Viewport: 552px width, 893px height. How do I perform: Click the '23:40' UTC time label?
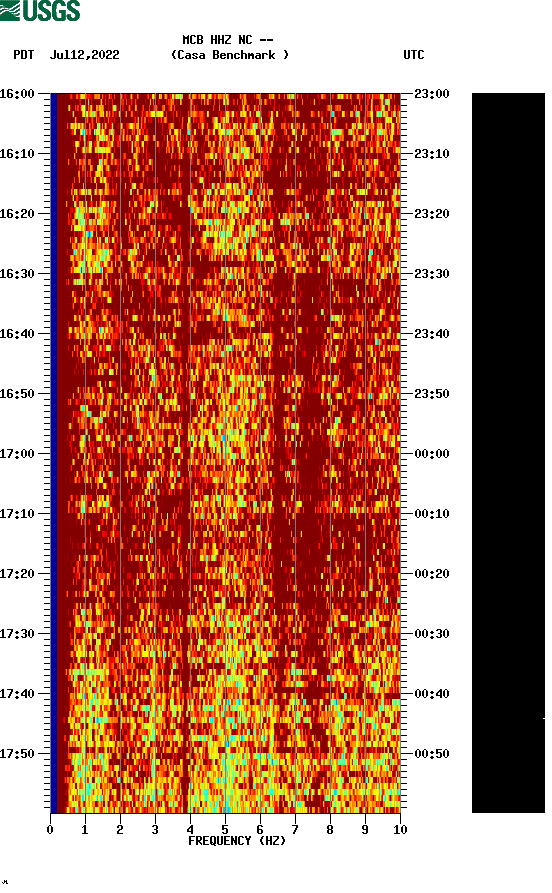click(432, 334)
